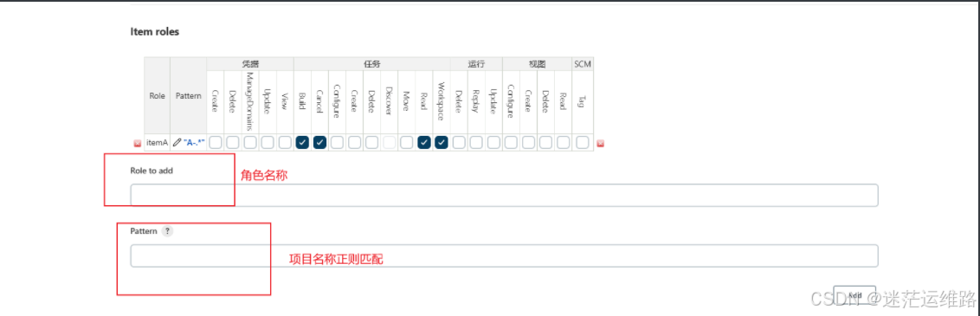
Task: Delete itemA role using left red X icon
Action: pos(138,143)
